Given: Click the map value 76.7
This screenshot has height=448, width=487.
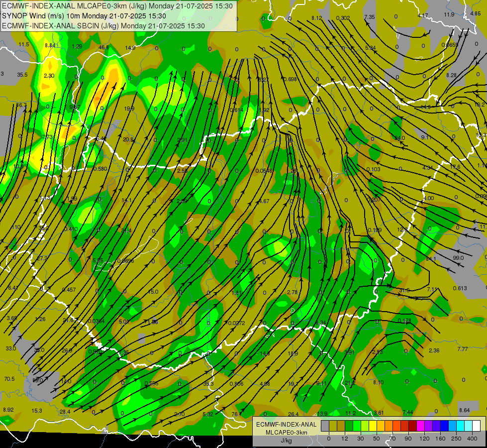Looking at the screenshot, I should [x=236, y=414].
